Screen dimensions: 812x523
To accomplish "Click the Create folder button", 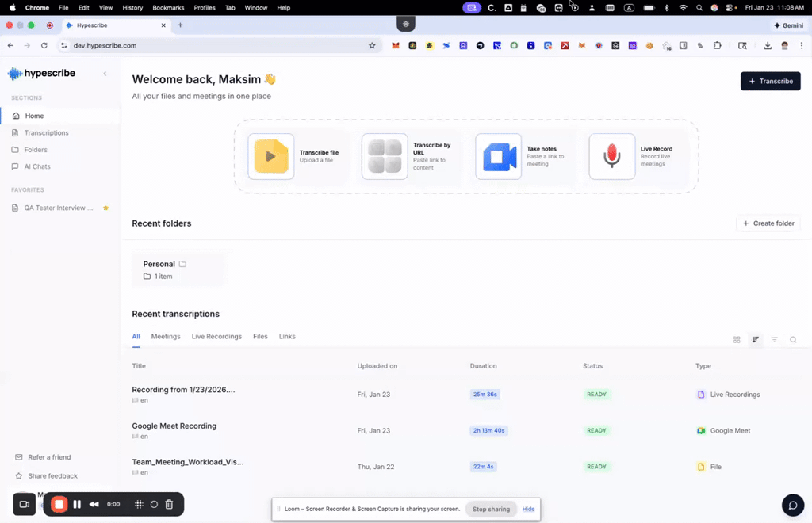I will [x=768, y=223].
